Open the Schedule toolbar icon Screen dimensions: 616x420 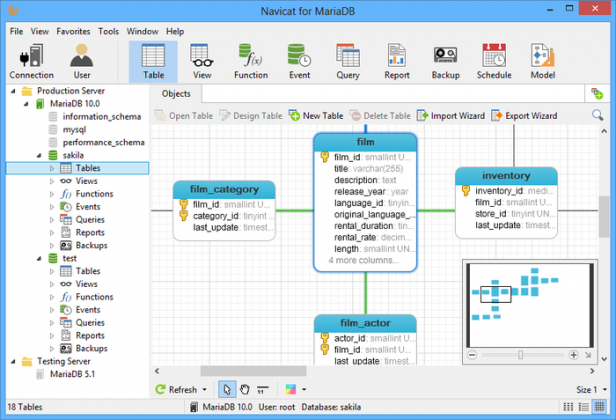[494, 60]
